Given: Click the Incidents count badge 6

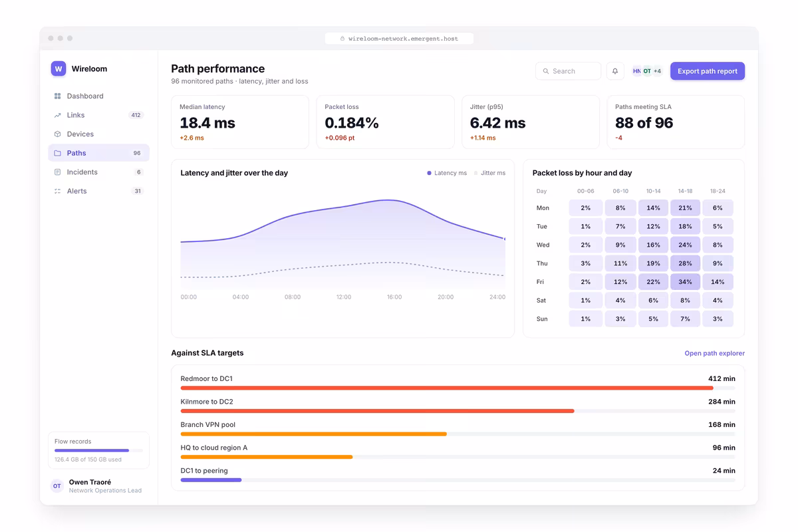Looking at the screenshot, I should click(x=139, y=172).
